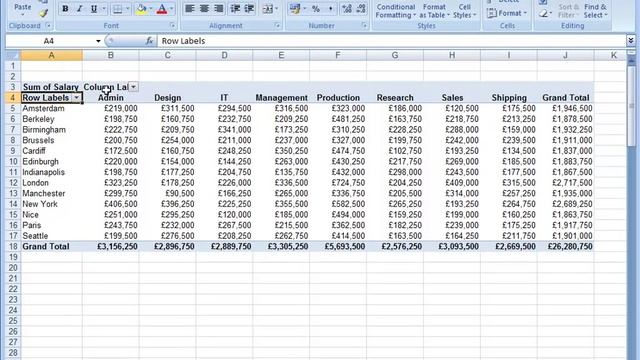Select the Amsterdam row label cell
The width and height of the screenshot is (640, 360).
[x=51, y=108]
